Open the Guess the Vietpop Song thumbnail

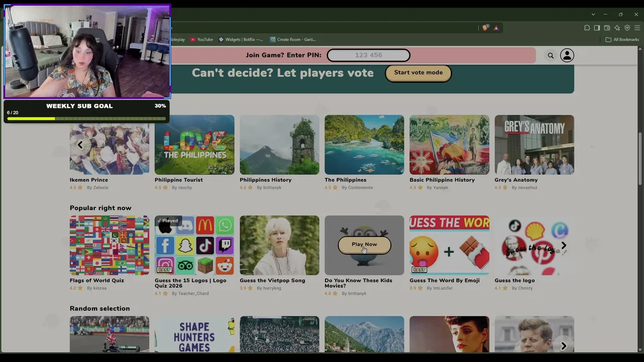tap(280, 245)
